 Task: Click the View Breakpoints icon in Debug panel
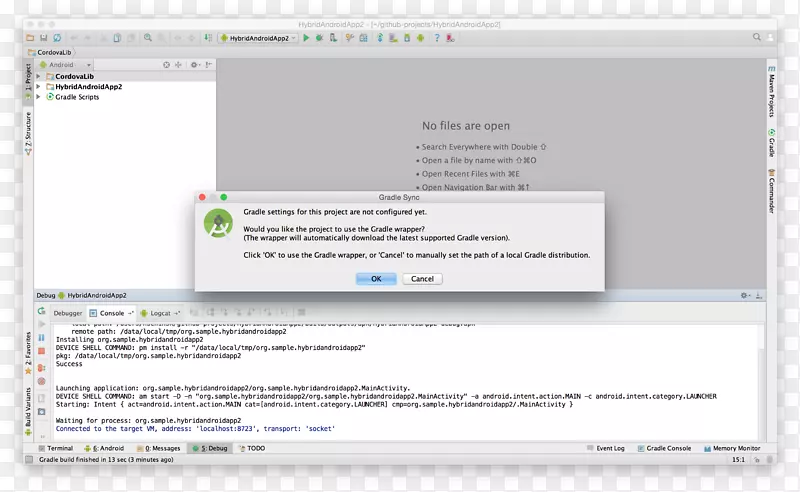click(41, 367)
